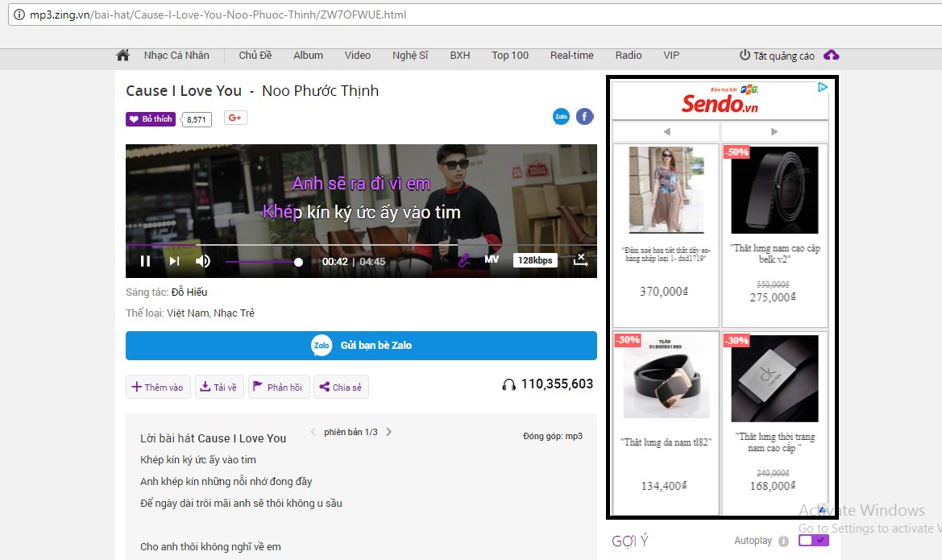The width and height of the screenshot is (942, 560).
Task: Click the Phản hồi feedback button
Action: coord(279,387)
